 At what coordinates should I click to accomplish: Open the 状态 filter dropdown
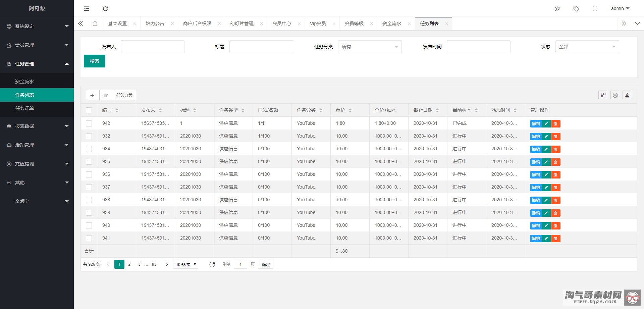tap(587, 47)
